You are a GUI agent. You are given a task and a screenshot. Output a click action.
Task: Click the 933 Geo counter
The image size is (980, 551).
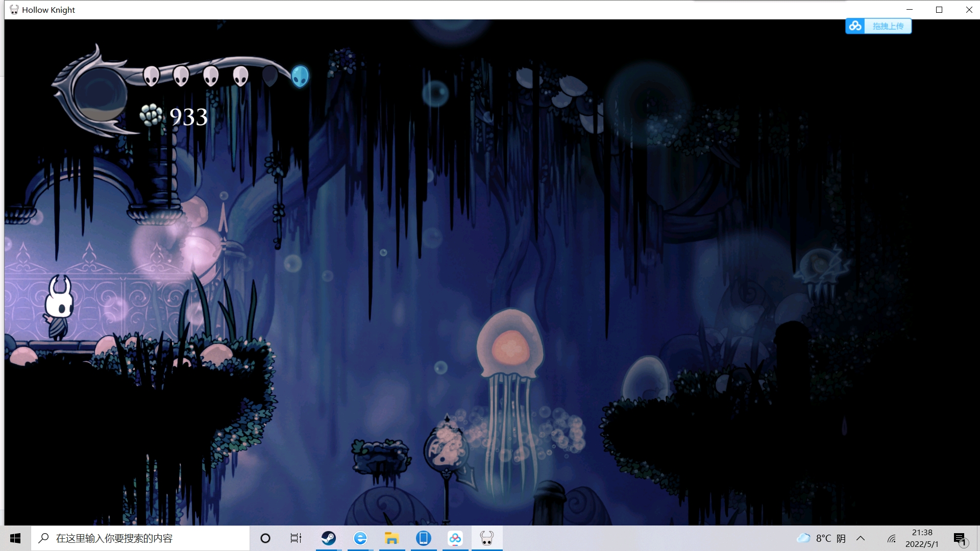point(188,117)
